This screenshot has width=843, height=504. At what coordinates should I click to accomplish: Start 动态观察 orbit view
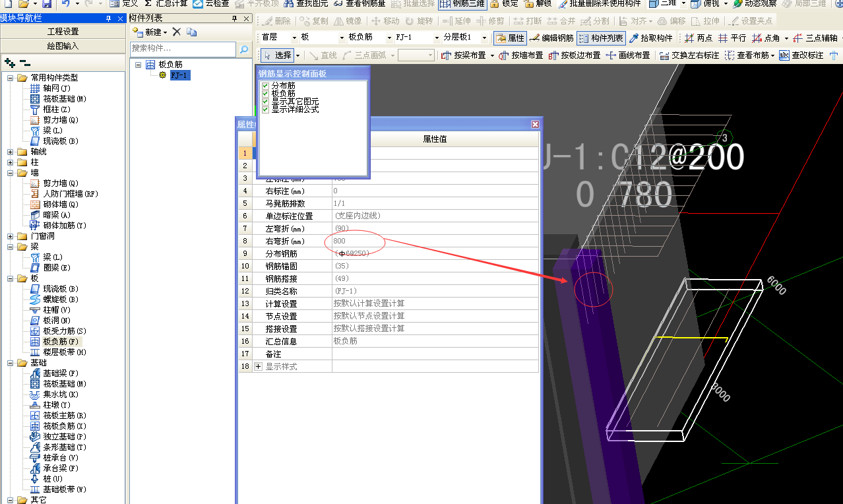755,3
